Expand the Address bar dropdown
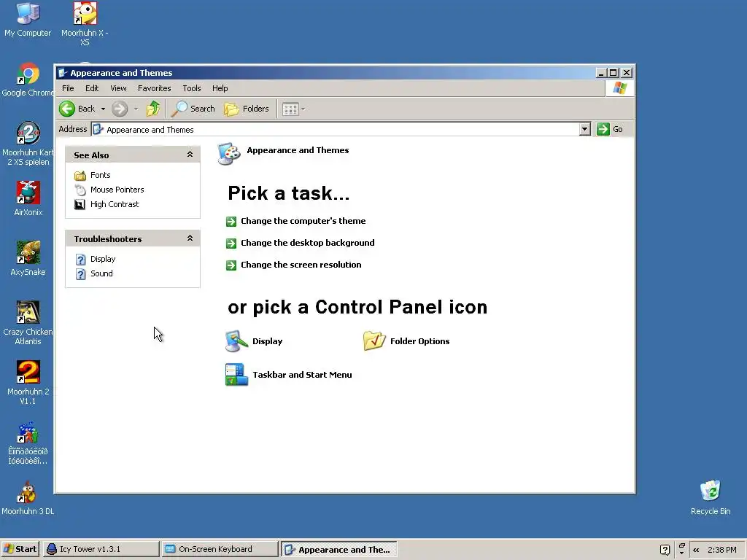This screenshot has width=747, height=560. coord(584,129)
